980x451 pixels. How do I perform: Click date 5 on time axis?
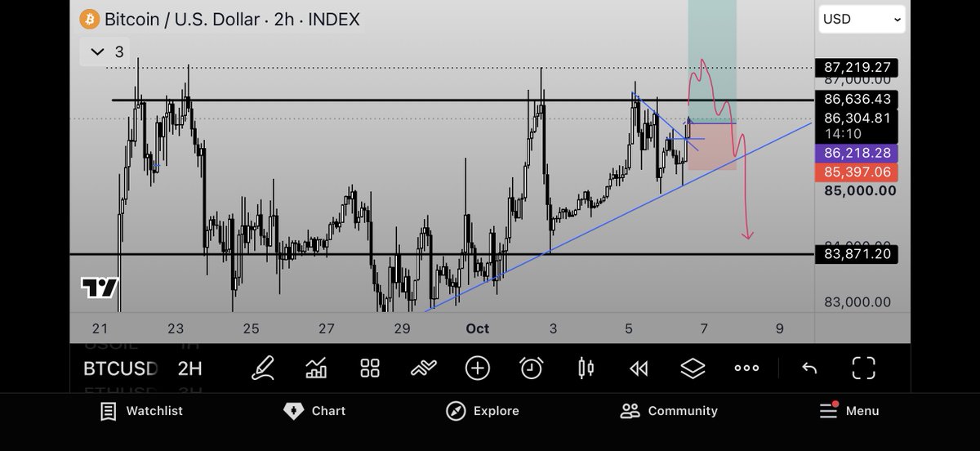click(x=629, y=328)
